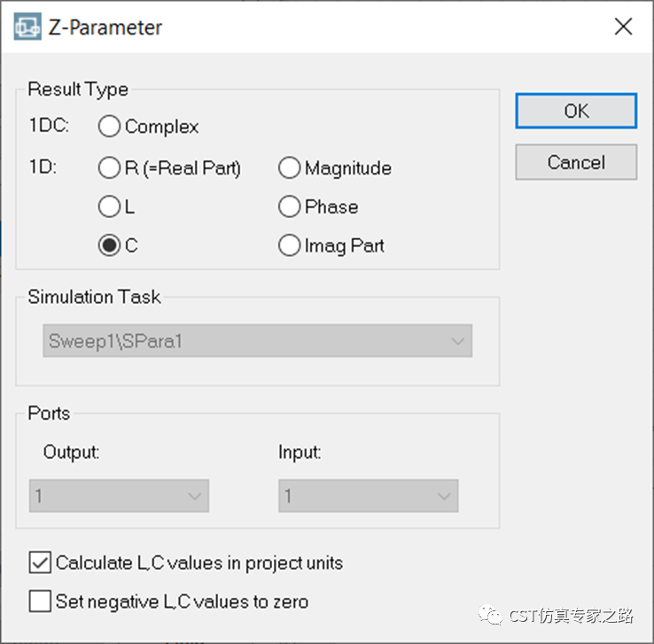This screenshot has height=644, width=654.
Task: Click the Input port dropdown arrow
Action: tap(444, 496)
